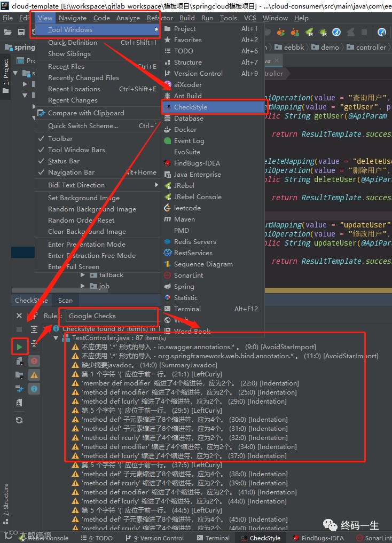Expand the job folder in project tree
The width and height of the screenshot is (392, 543).
pos(83,286)
